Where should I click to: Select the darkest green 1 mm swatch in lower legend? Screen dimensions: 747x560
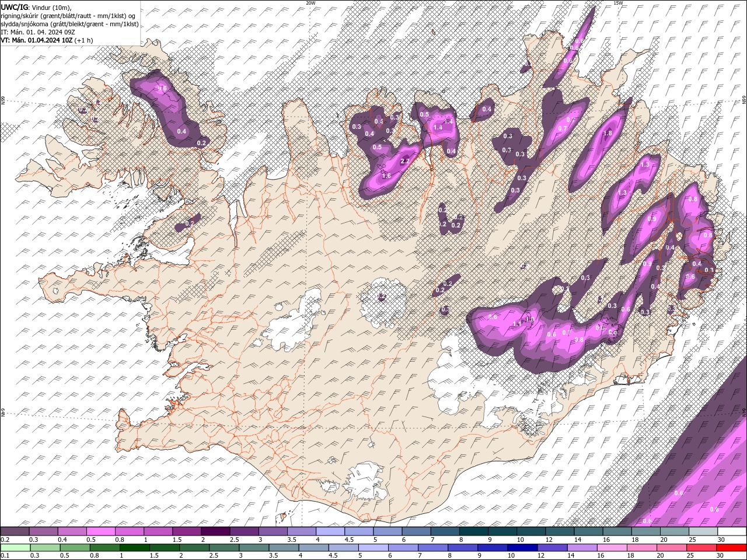tap(135, 547)
